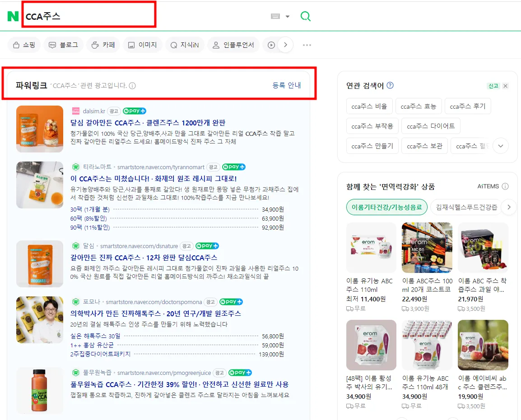The height and width of the screenshot is (420, 521).
Task: Open 갈아만든 진짜 CCA주스 ad title
Action: tap(144, 258)
